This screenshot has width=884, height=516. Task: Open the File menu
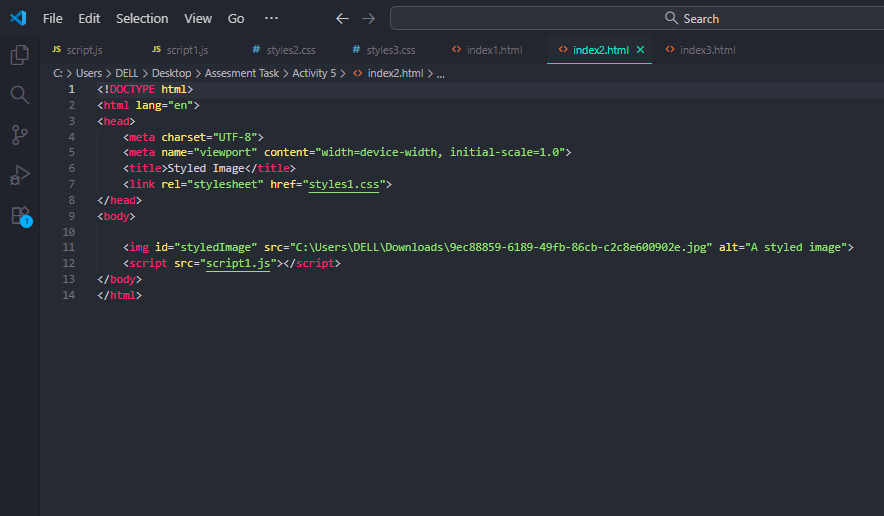(52, 18)
